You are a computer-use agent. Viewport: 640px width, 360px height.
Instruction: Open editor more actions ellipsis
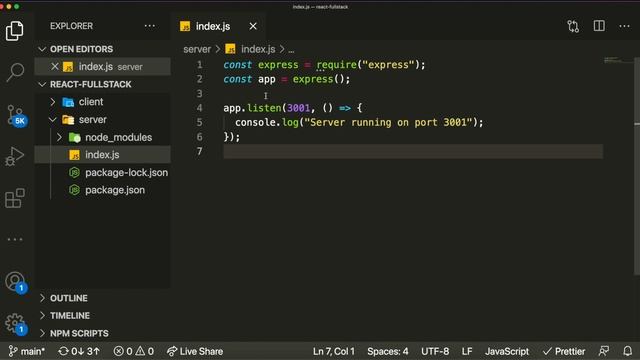pos(624,26)
